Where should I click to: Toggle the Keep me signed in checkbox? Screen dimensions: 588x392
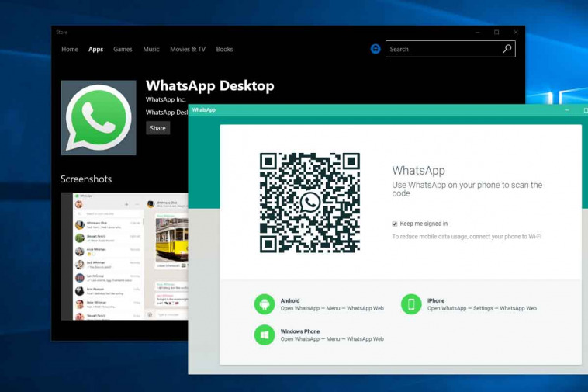point(395,224)
